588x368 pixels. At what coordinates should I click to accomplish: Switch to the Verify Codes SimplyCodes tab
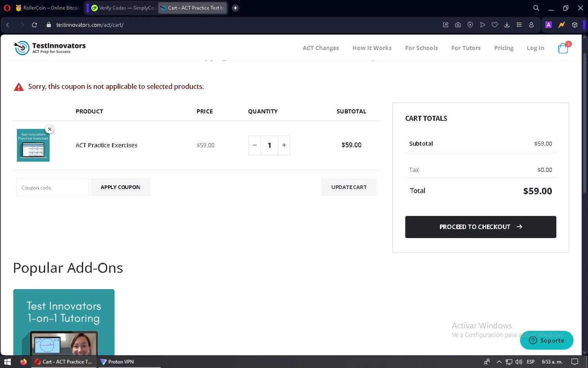(x=123, y=8)
